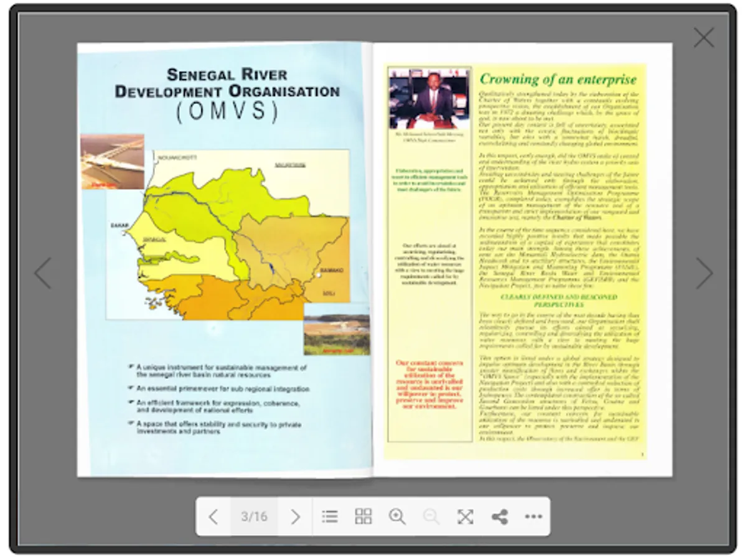Click the Senegal river basin map image

click(x=228, y=235)
